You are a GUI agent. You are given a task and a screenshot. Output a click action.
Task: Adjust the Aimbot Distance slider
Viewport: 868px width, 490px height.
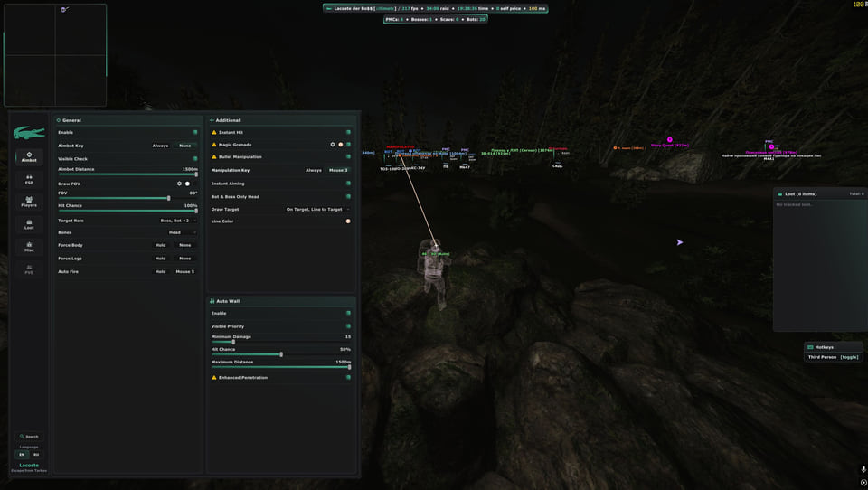tap(127, 174)
